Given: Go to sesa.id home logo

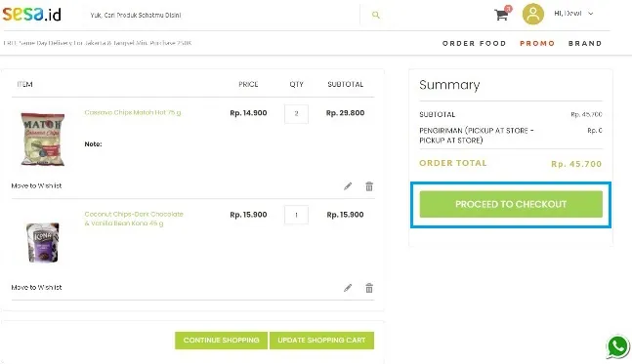Looking at the screenshot, I should (32, 14).
